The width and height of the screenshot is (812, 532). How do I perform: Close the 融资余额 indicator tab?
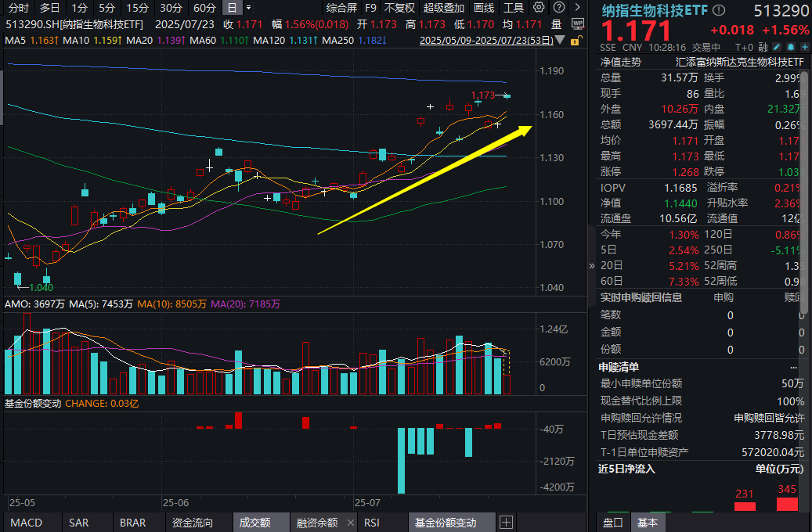click(x=349, y=523)
